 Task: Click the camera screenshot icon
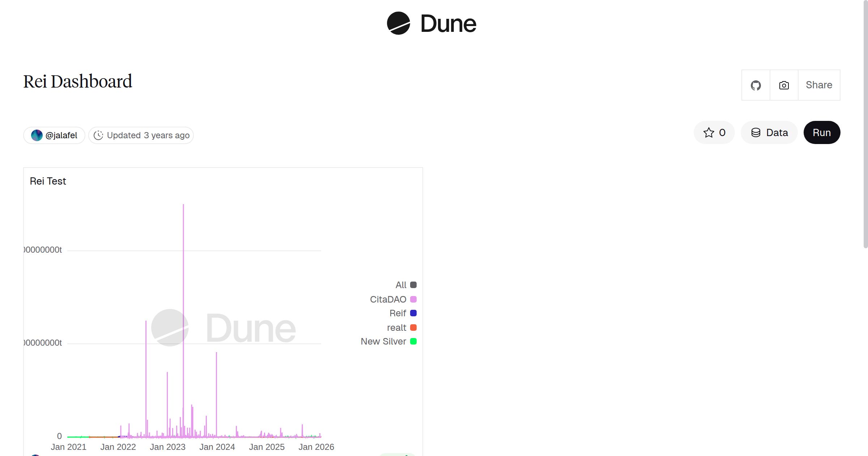[783, 85]
